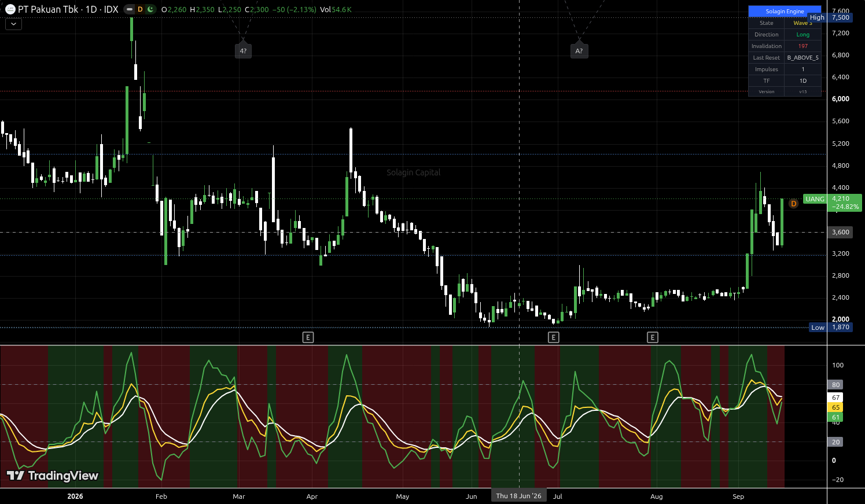Viewport: 865px width, 504px height.
Task: Click the PT Pakuan Tbk symbol logo
Action: [x=10, y=9]
